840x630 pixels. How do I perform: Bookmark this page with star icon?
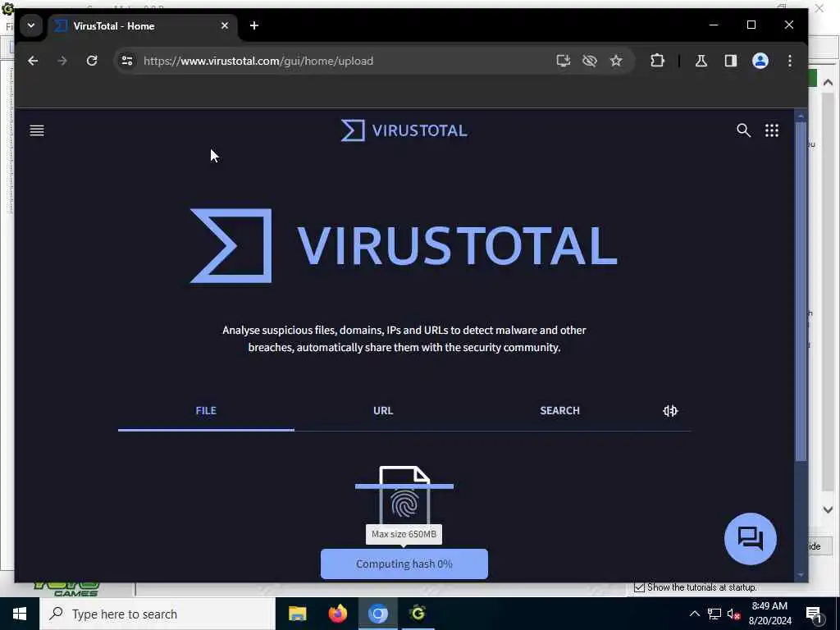click(x=616, y=61)
